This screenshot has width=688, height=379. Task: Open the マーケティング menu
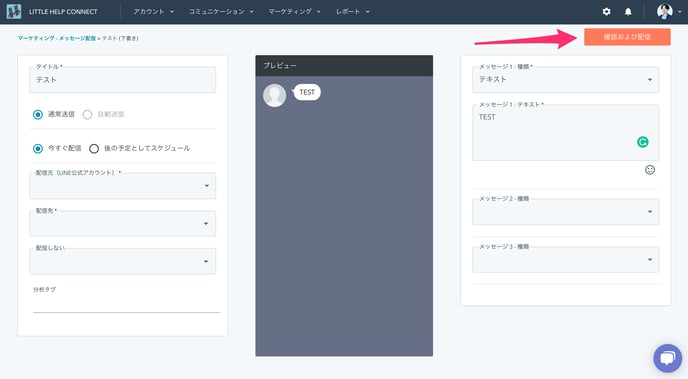294,12
